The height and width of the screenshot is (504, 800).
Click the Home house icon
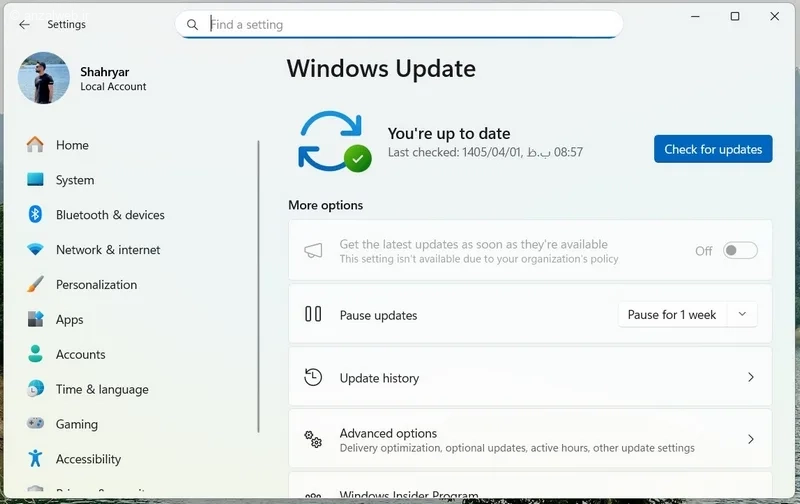point(35,145)
